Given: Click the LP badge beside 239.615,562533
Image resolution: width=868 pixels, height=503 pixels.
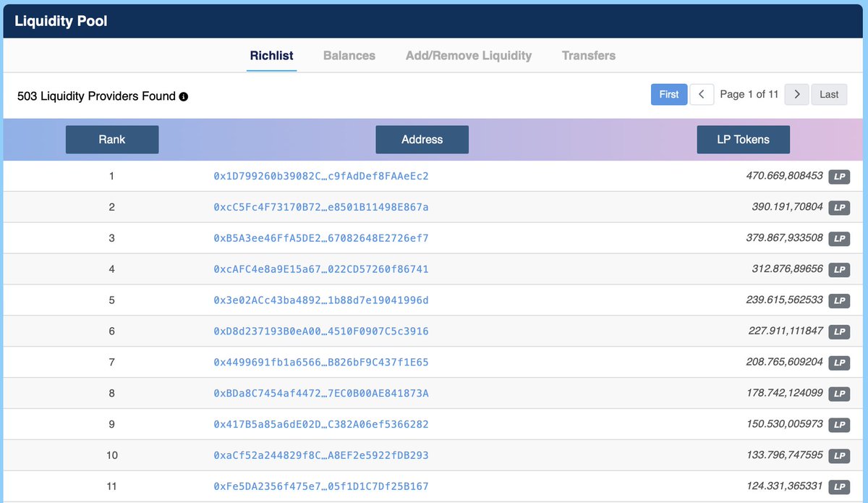Looking at the screenshot, I should [x=839, y=300].
